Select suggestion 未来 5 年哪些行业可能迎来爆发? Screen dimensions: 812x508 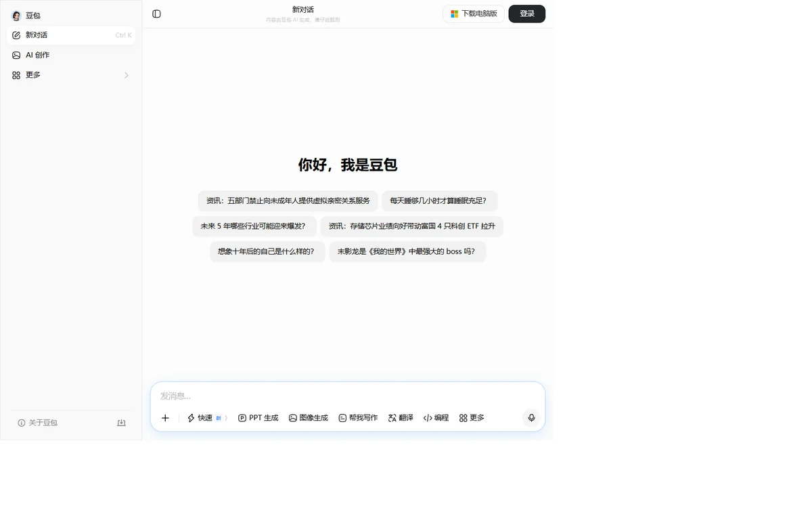pos(254,226)
